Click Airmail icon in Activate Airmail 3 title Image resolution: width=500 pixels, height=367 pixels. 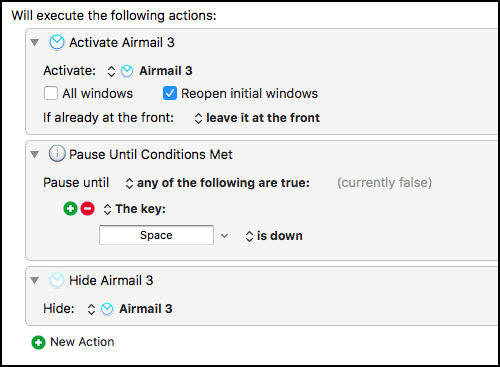[x=57, y=43]
